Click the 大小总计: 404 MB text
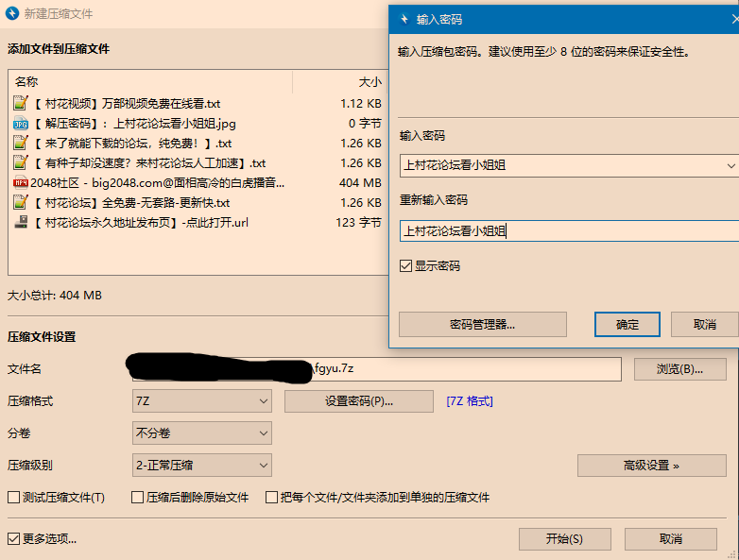 coord(55,296)
